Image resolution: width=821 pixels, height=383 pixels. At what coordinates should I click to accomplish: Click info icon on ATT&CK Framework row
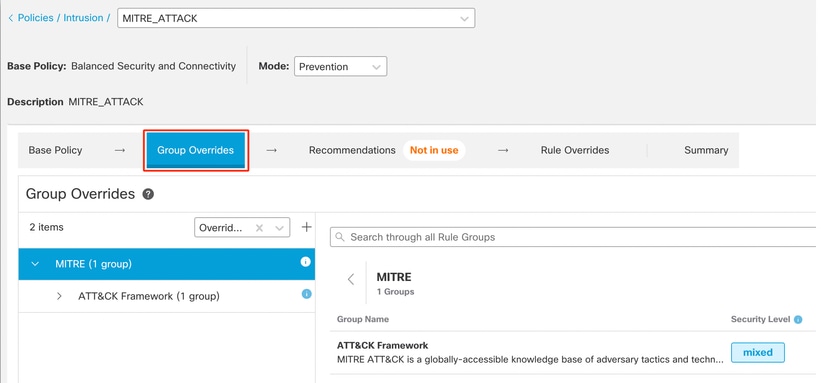click(307, 294)
